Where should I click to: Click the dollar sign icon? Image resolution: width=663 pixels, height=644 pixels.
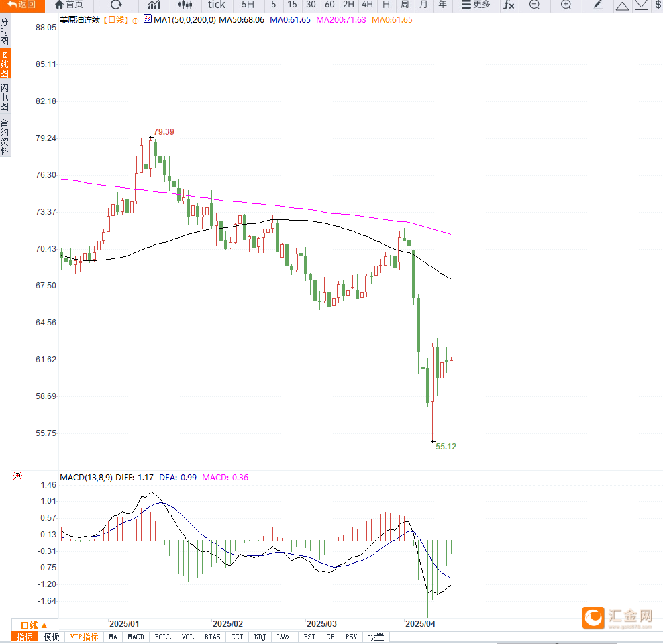(658, 5)
